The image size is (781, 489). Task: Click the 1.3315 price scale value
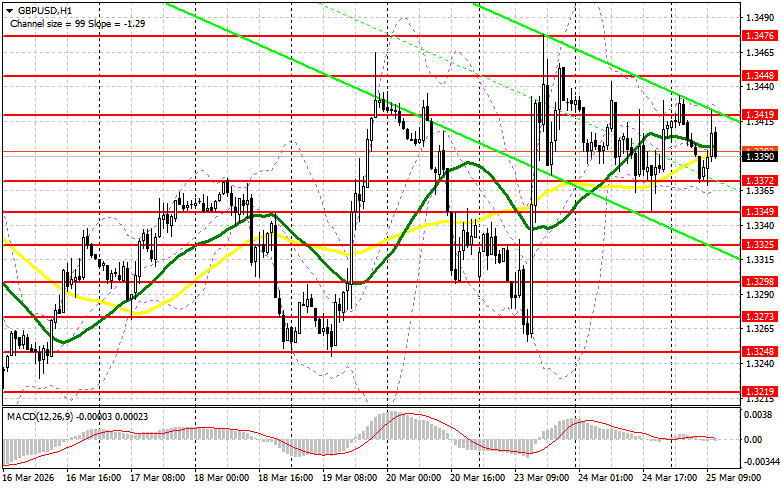coord(760,260)
